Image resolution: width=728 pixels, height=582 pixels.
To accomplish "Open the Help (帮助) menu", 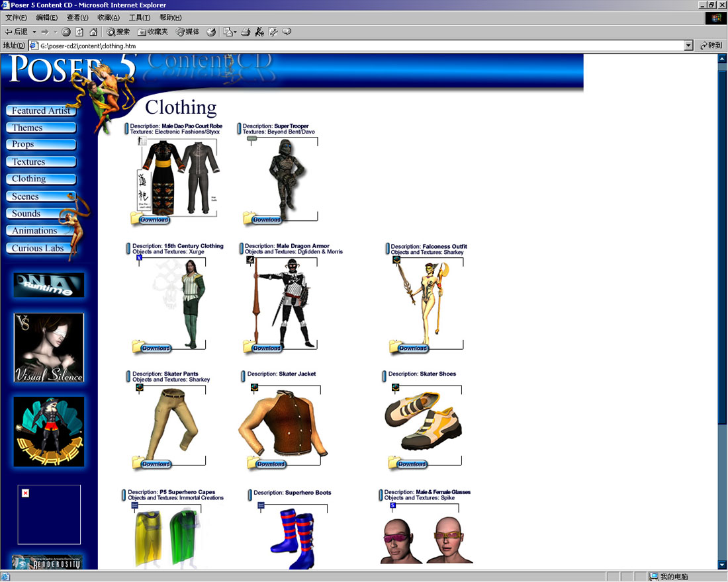I will click(170, 18).
